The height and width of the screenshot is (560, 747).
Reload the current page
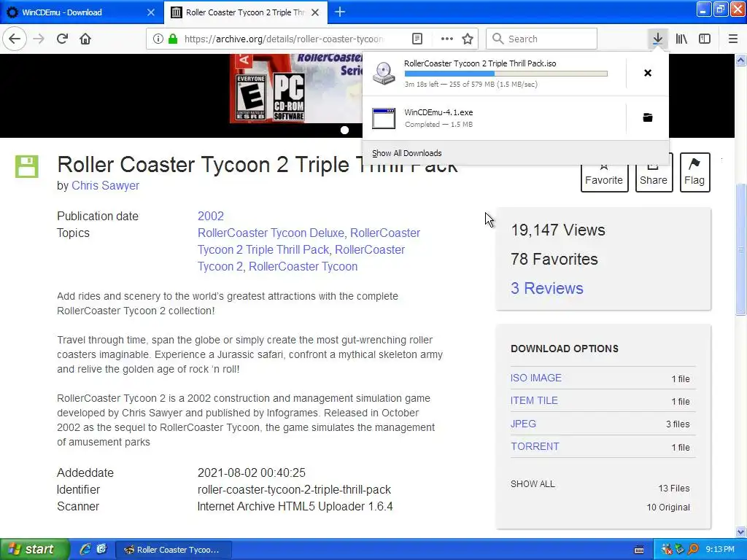click(62, 39)
